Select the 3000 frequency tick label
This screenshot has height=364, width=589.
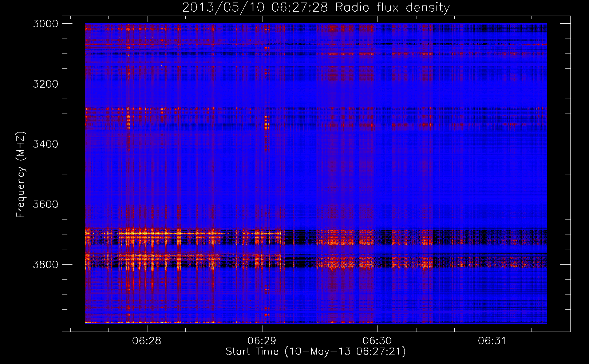[46, 24]
